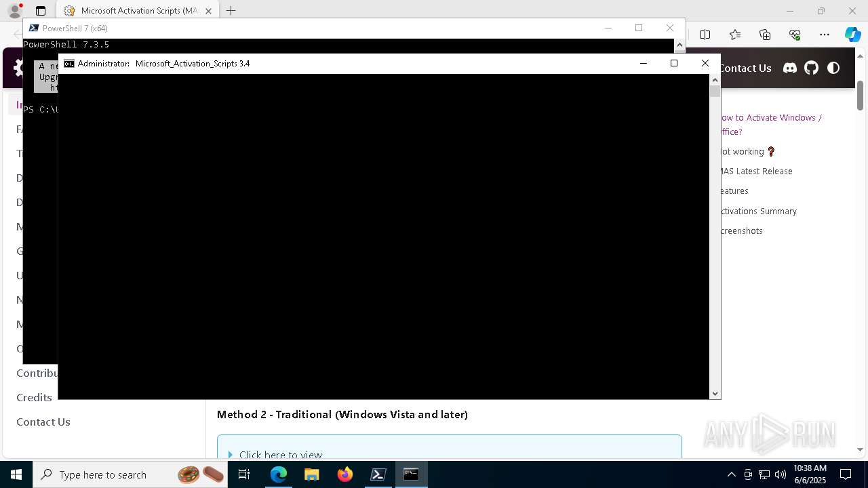
Task: Click Method 2 - Traditional heading text
Action: pos(342,414)
